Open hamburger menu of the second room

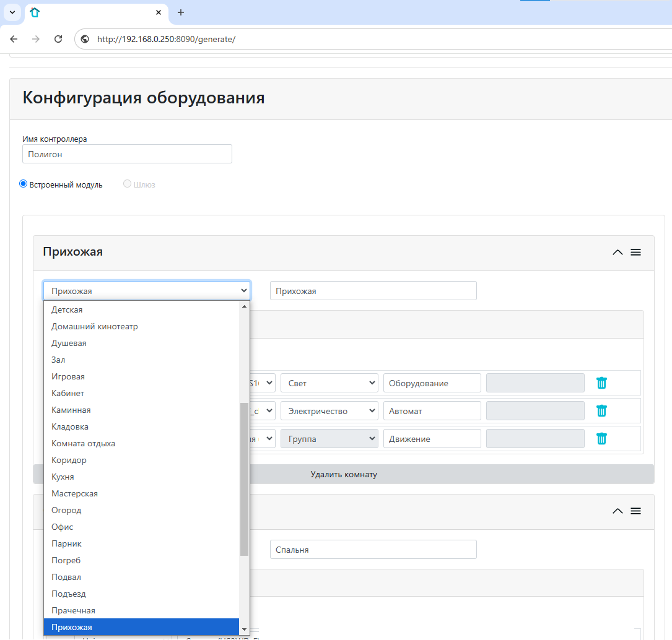(635, 511)
